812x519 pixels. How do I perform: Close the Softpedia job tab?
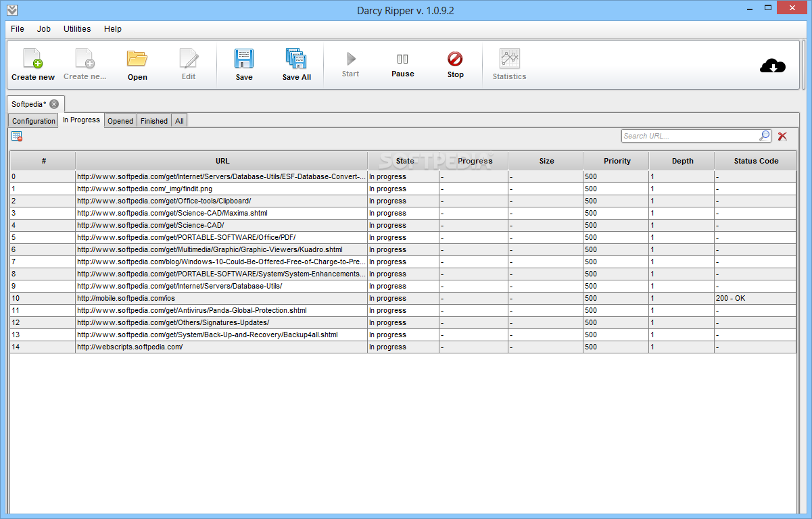pyautogui.click(x=54, y=104)
